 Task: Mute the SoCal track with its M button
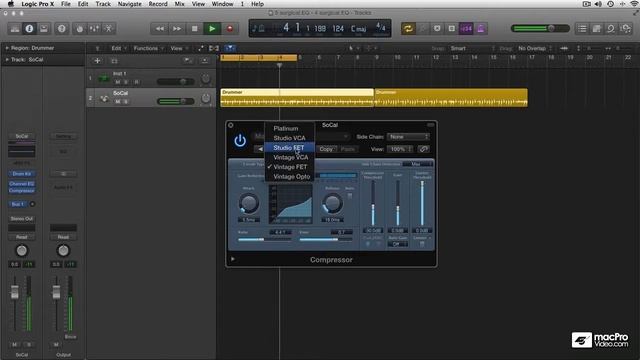tap(118, 102)
